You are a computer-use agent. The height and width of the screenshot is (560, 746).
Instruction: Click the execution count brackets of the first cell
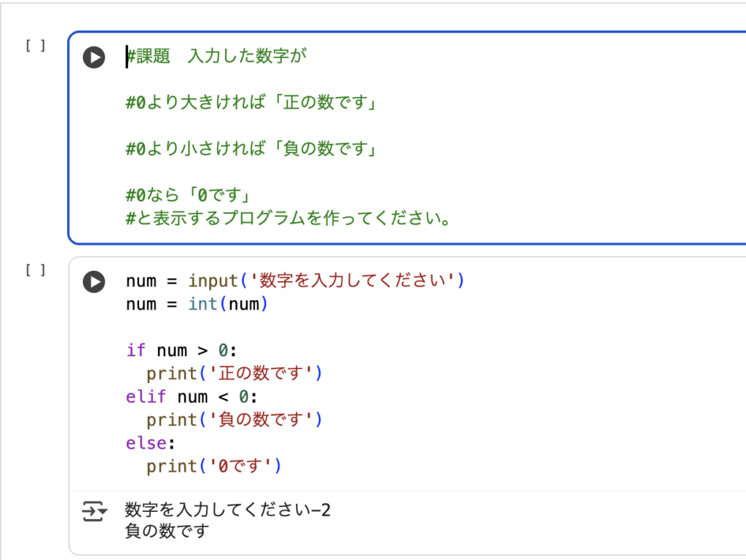tap(35, 46)
